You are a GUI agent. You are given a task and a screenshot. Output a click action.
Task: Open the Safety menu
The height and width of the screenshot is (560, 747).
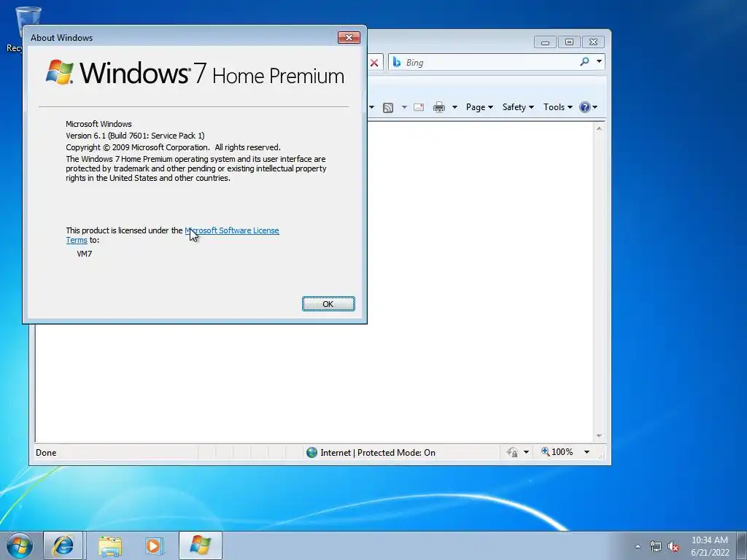518,107
